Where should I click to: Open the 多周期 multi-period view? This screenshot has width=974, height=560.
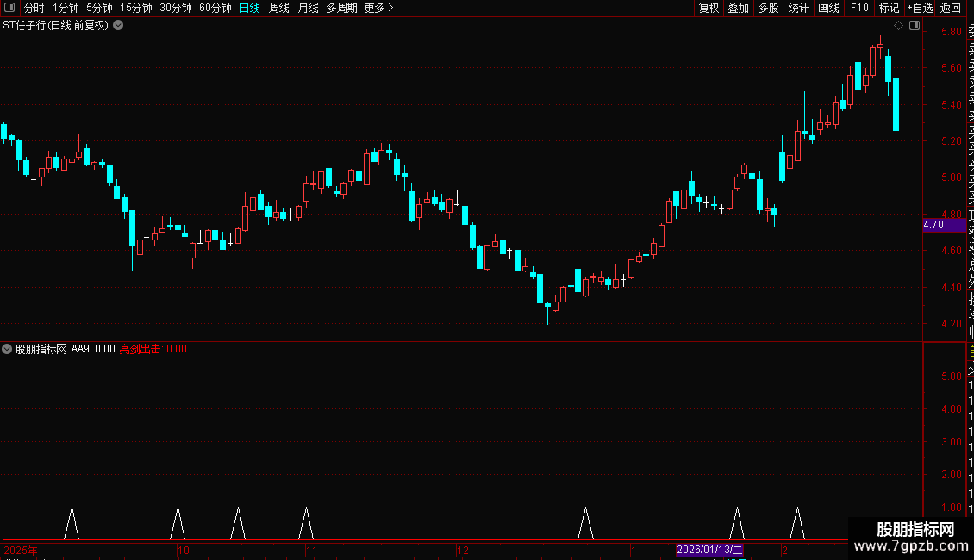(x=341, y=8)
